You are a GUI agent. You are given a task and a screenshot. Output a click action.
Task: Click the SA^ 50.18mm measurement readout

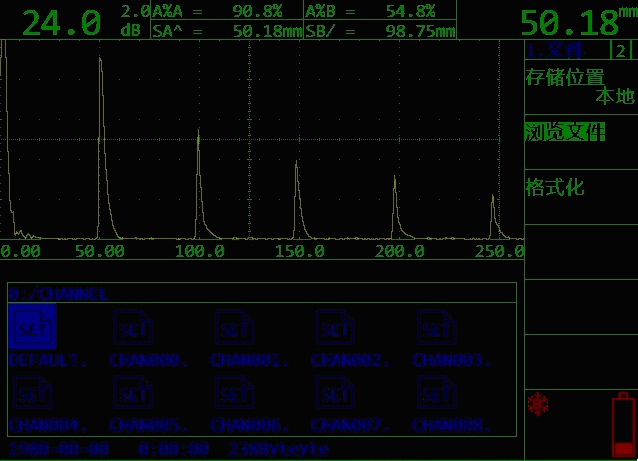pyautogui.click(x=226, y=31)
